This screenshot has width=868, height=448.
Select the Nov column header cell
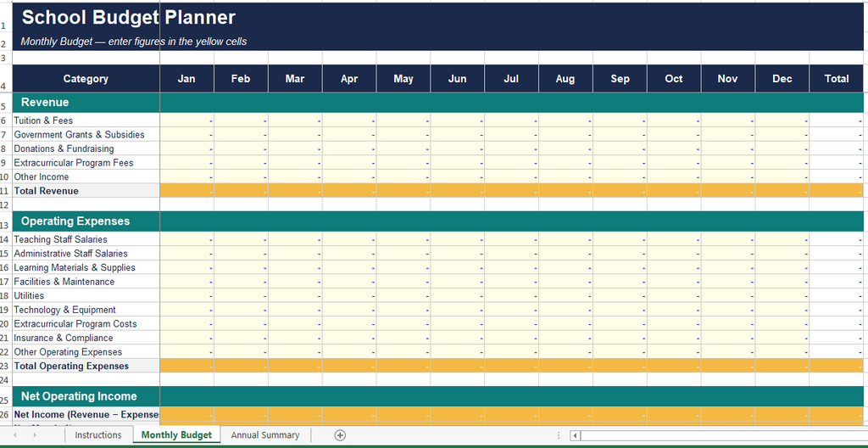coord(727,79)
